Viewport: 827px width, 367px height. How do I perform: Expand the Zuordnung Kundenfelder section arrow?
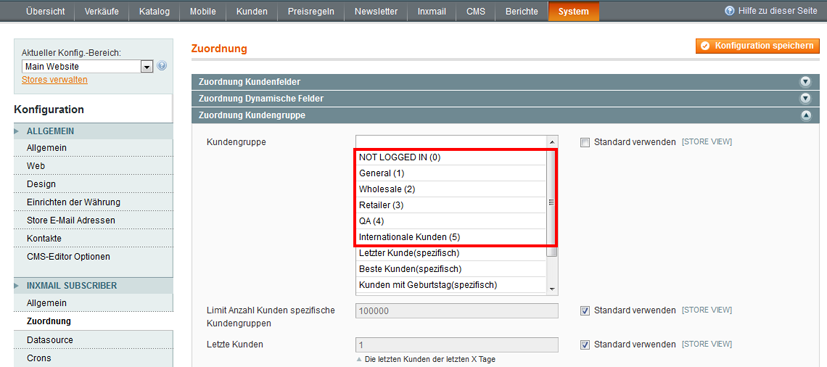[x=805, y=82]
